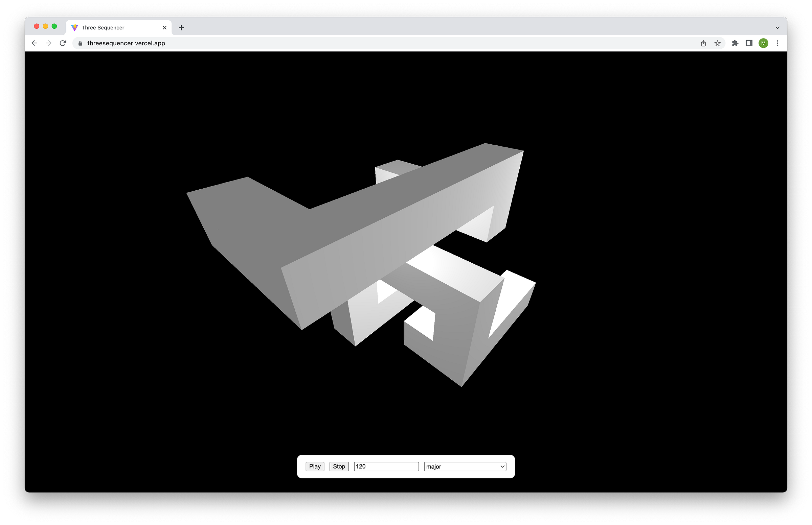
Task: Open Chrome three-dot menu
Action: 777,43
